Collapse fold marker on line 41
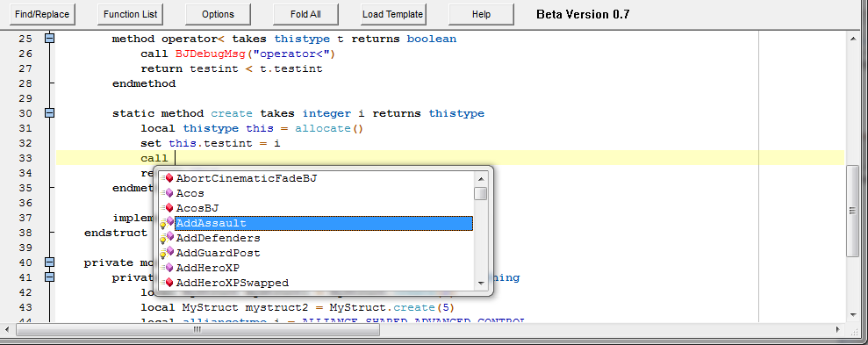The image size is (868, 345). pos(50,277)
